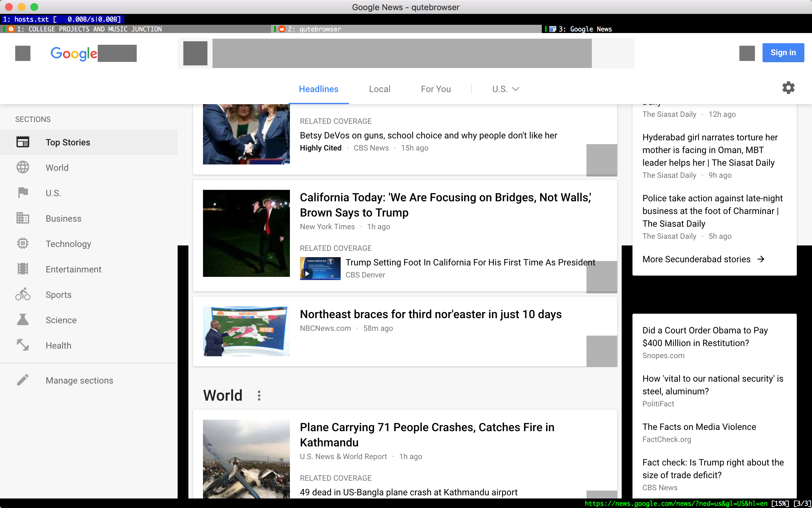Click the Kathmandu plane crash thumbnail

246,459
